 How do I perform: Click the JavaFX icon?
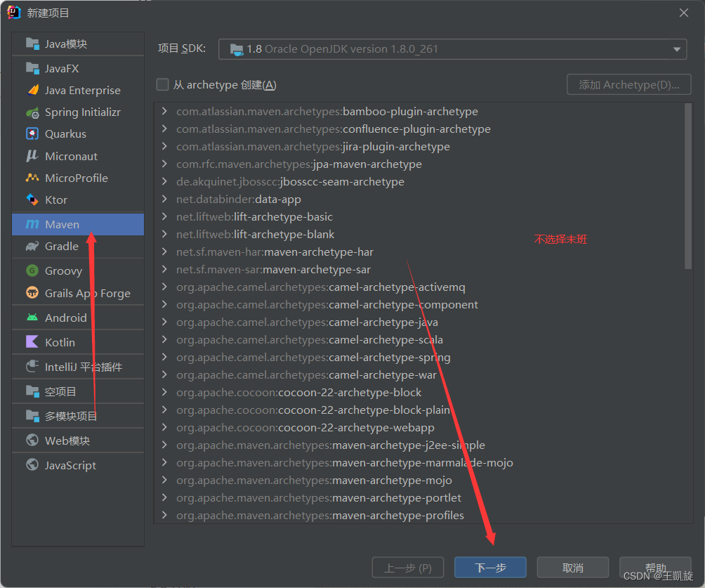click(32, 68)
